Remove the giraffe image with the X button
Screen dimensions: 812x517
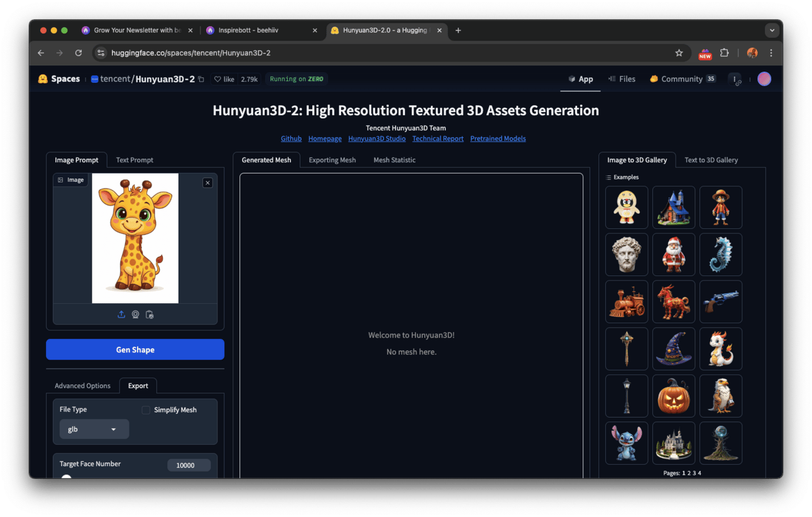pos(207,182)
